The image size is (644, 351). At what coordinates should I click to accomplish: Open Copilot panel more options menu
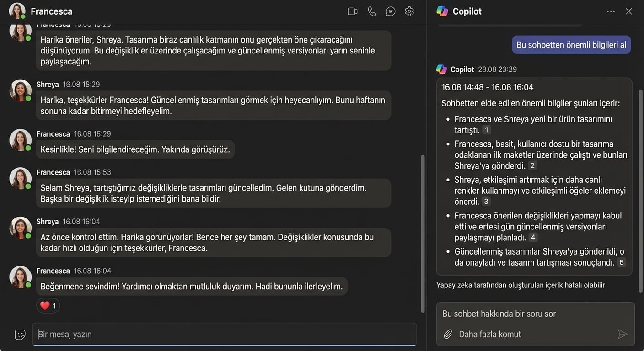(x=611, y=11)
